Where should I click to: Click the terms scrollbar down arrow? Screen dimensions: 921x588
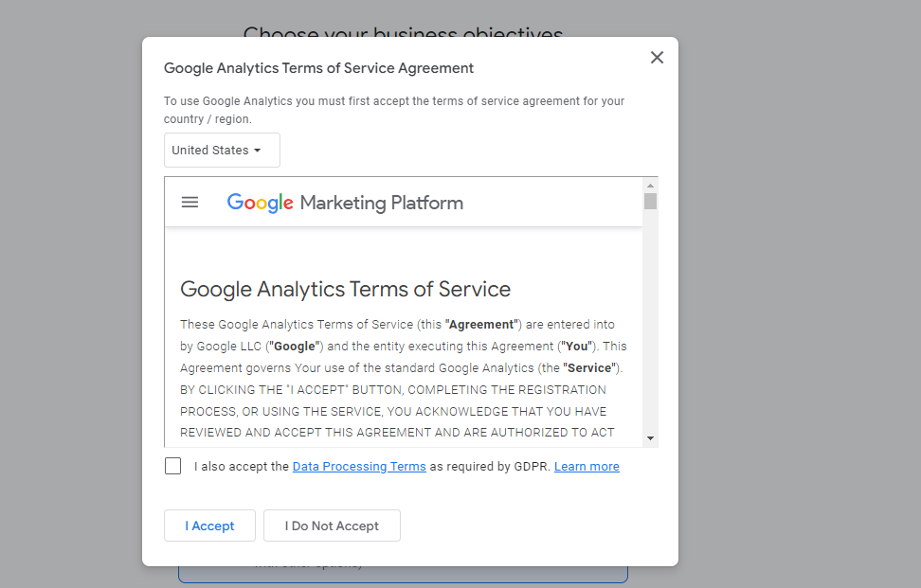coord(650,438)
